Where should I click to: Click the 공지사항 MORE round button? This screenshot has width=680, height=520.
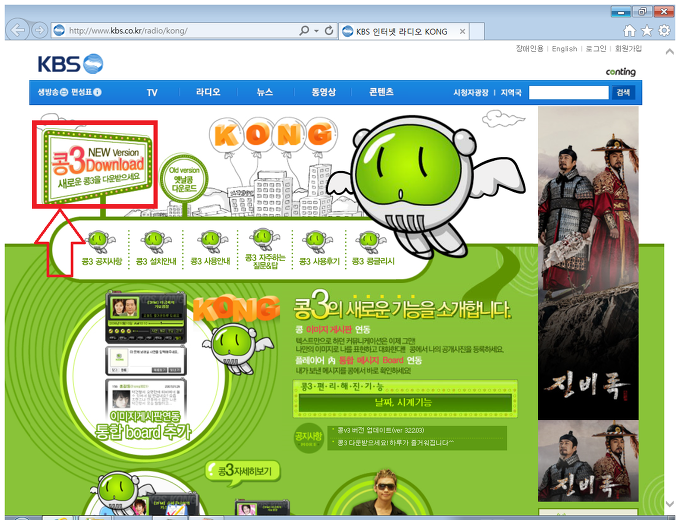(308, 438)
